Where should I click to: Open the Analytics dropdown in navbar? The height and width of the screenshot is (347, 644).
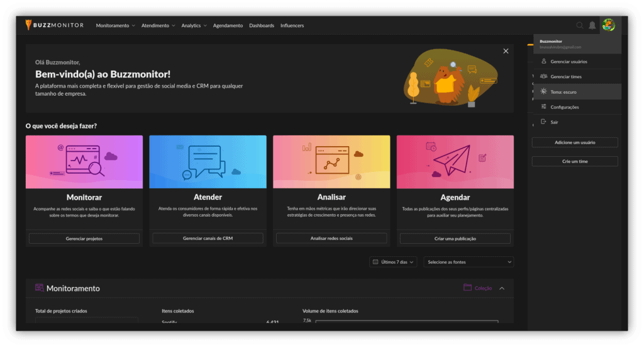point(194,26)
